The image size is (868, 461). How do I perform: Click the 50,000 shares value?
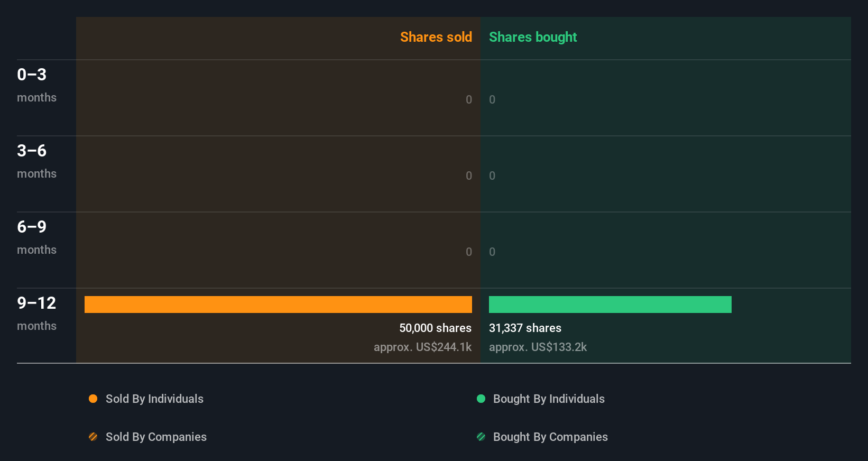tap(435, 328)
